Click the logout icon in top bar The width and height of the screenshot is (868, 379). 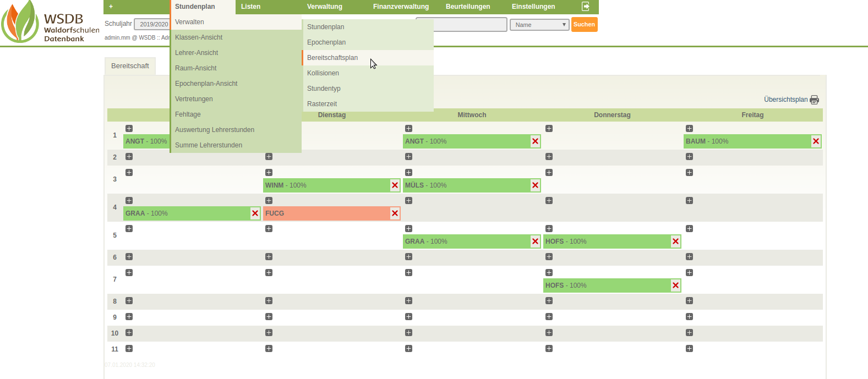point(586,7)
